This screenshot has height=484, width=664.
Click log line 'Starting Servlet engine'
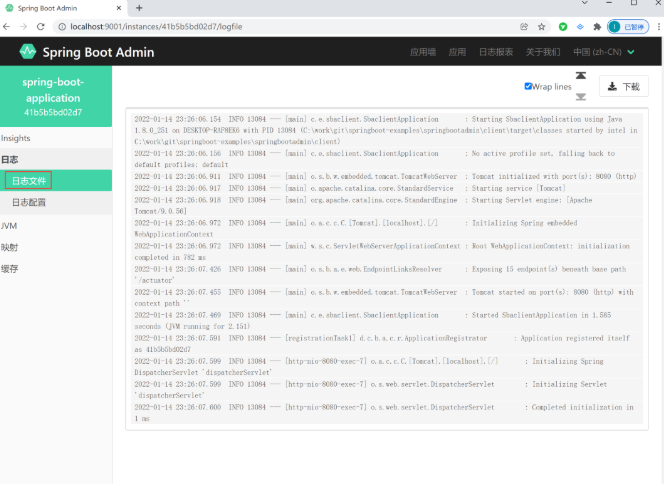coord(387,205)
